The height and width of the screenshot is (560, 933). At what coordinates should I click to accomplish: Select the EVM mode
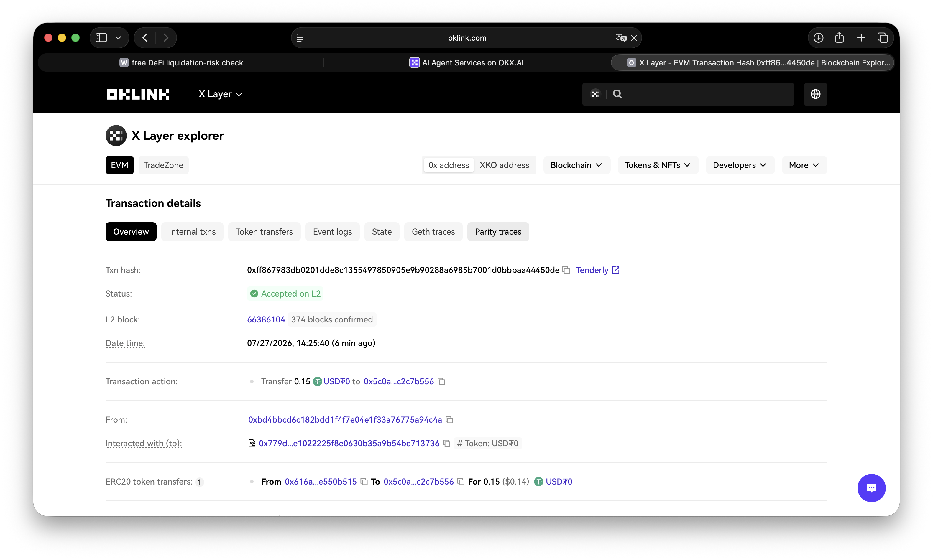click(120, 165)
